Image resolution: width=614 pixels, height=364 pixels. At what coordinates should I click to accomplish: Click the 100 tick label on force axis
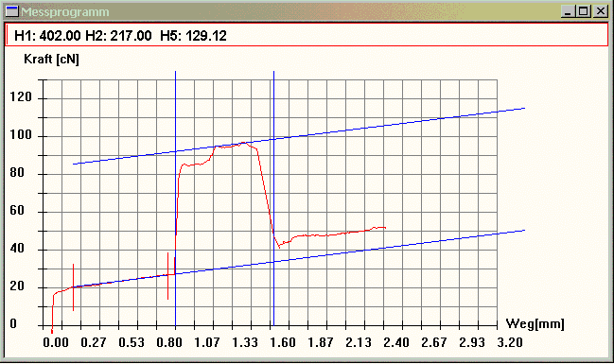(21, 135)
